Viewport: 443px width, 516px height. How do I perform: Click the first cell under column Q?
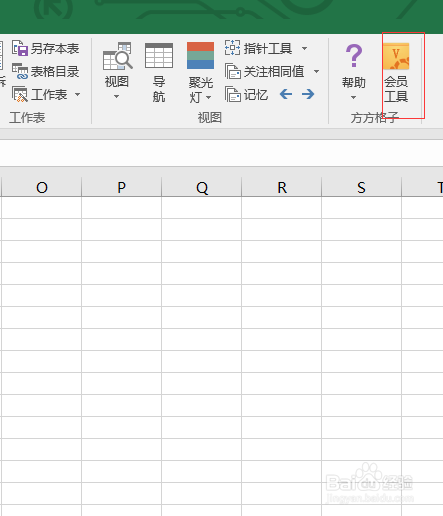[202, 208]
